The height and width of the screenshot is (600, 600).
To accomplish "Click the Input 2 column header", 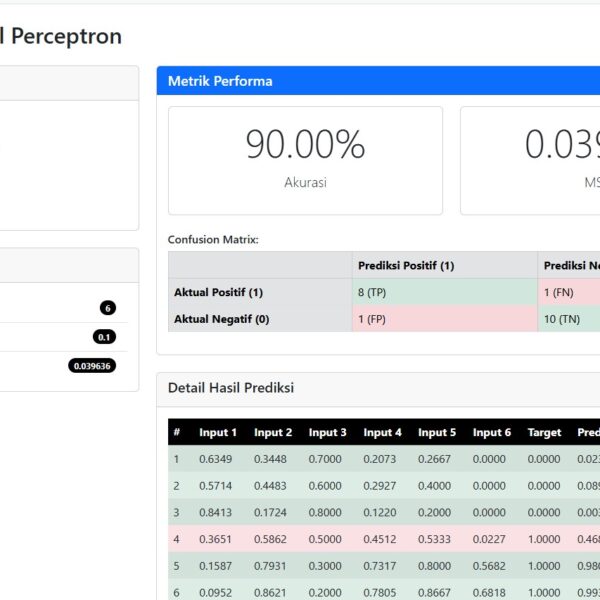I will (x=273, y=432).
